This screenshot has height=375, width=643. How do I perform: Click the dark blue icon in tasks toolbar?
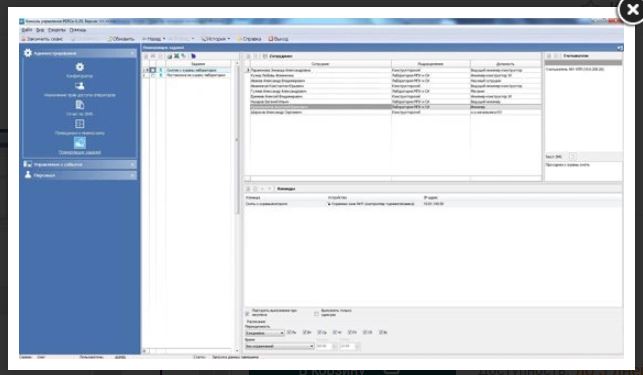(x=193, y=56)
